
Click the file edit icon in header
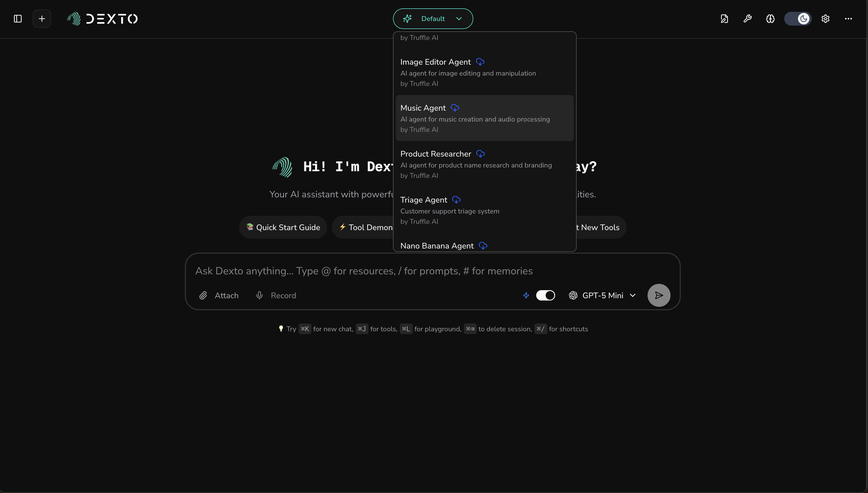(724, 19)
